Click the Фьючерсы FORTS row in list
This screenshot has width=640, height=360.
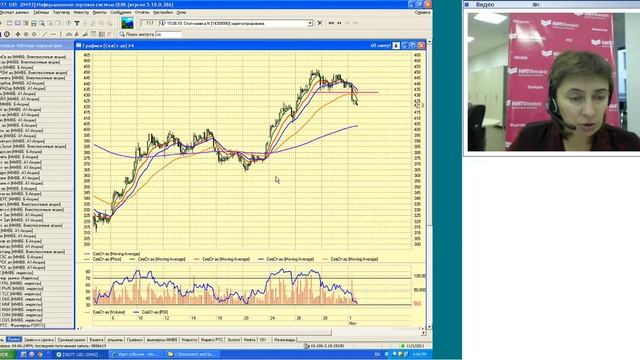pyautogui.click(x=23, y=326)
